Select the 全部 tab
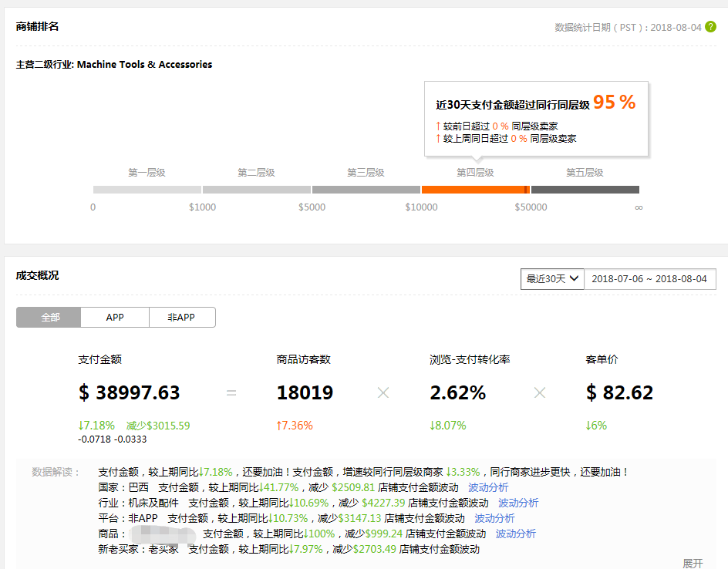 coord(49,318)
